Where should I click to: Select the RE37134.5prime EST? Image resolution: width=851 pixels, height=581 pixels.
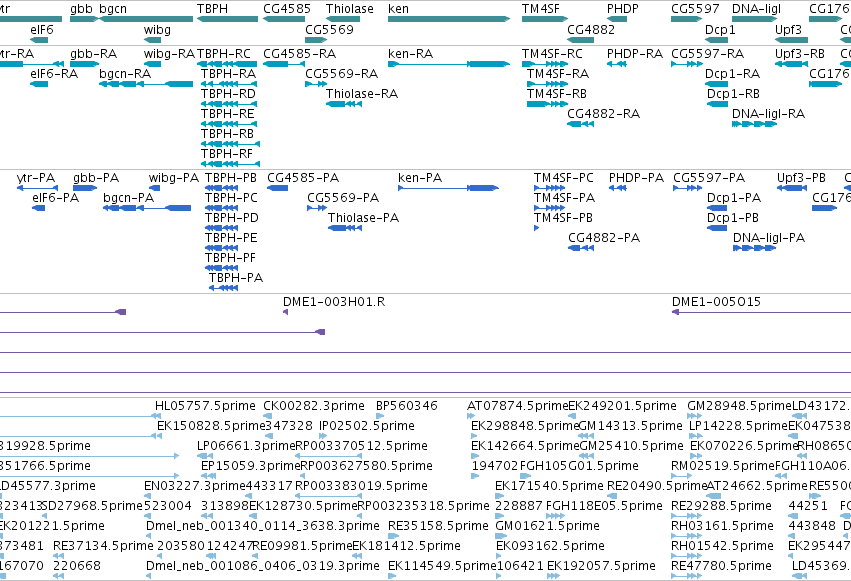(x=59, y=556)
